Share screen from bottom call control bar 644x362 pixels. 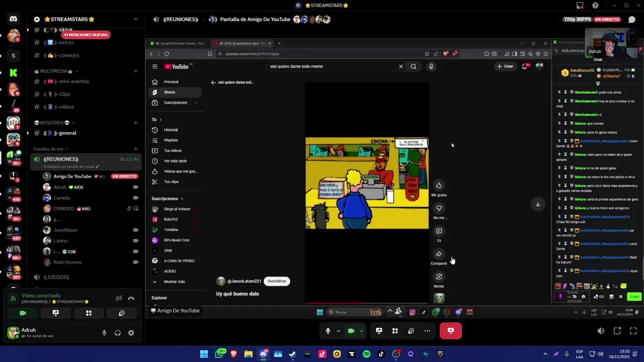379,331
